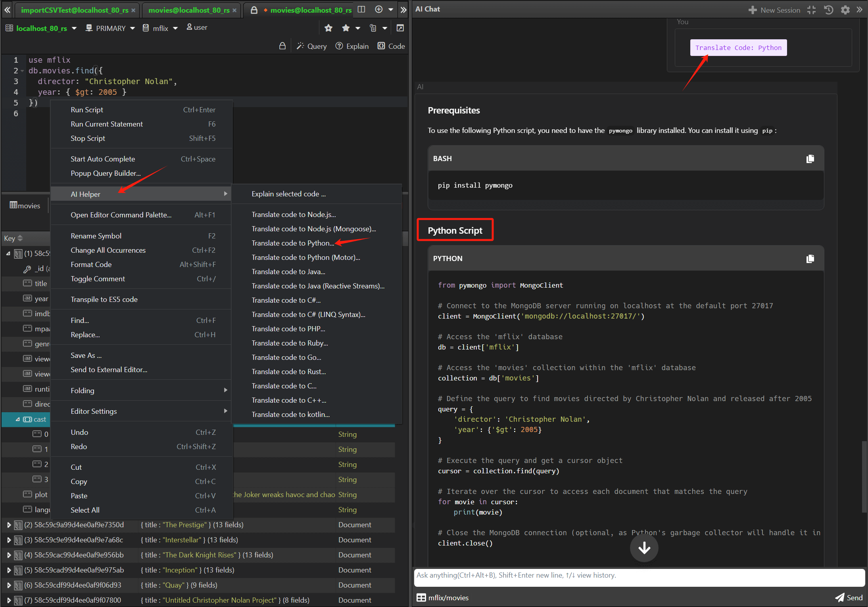Switch to importCSVTest@localhost_80_rs tab
Screen dimensions: 868x607
click(x=75, y=10)
